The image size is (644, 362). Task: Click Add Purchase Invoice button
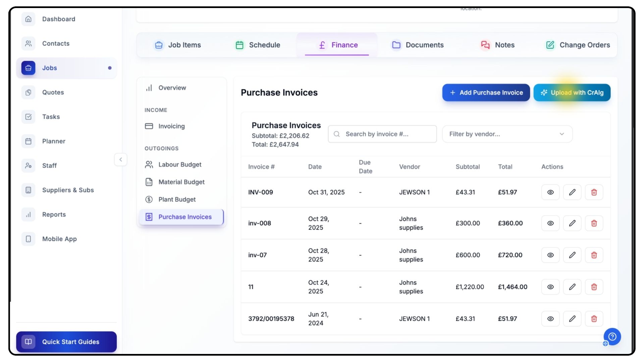coord(486,93)
